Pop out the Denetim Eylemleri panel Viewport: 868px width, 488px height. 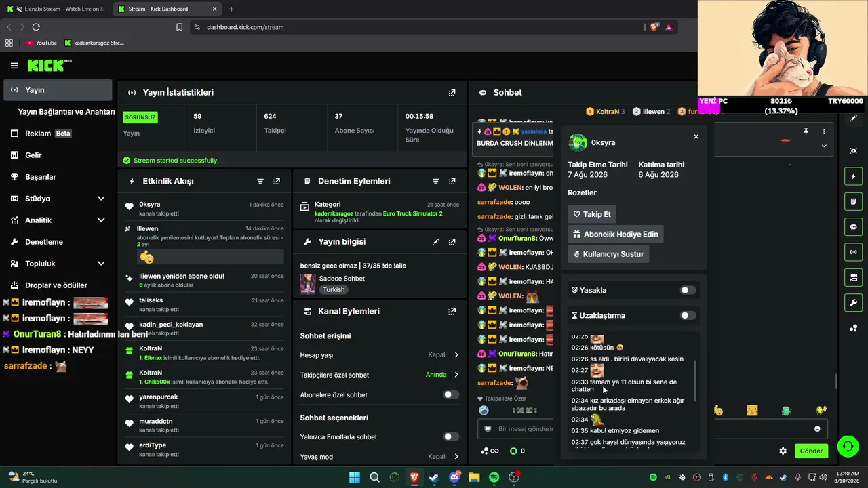(452, 182)
